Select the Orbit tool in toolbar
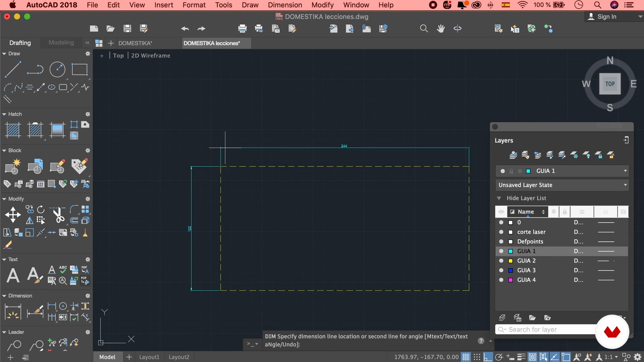 pos(458,28)
